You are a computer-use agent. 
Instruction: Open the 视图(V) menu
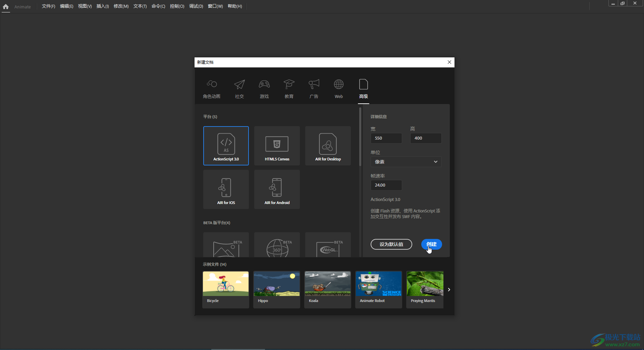coord(85,6)
